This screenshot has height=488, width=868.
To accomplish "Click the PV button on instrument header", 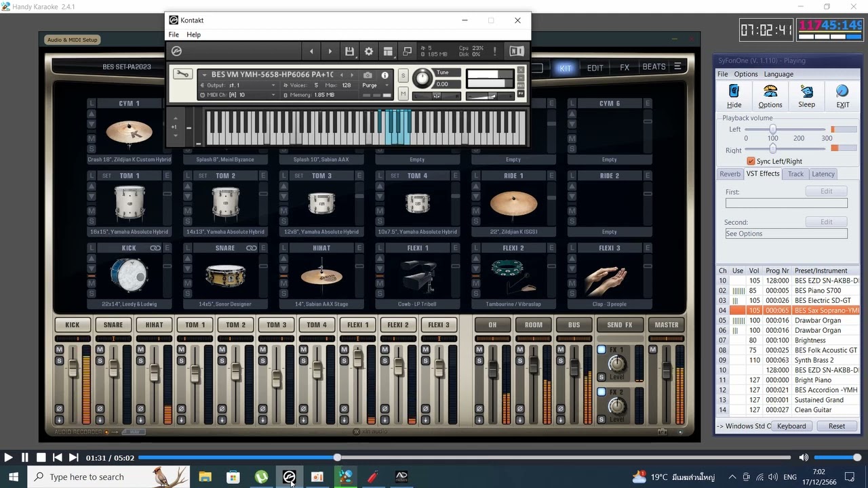I will point(521,94).
